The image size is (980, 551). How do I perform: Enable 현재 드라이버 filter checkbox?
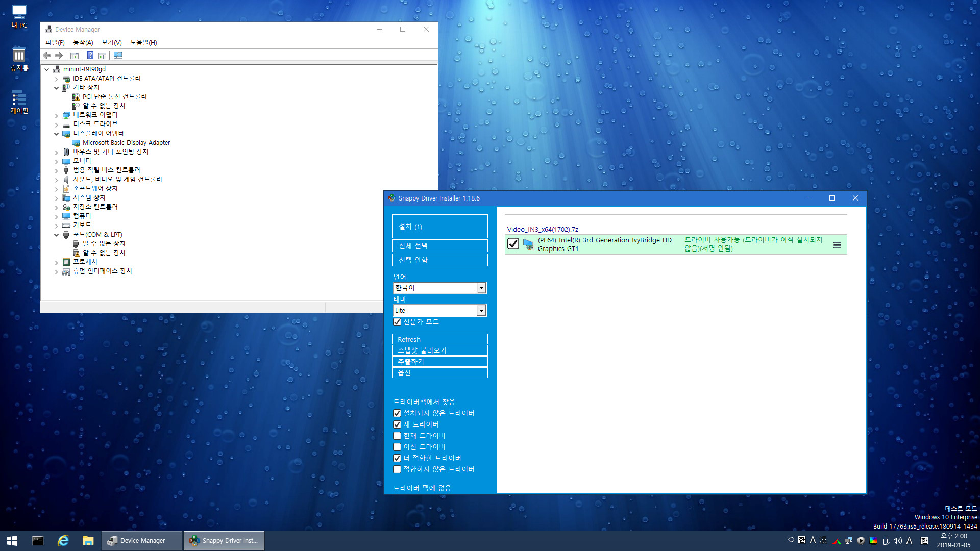[x=397, y=436]
